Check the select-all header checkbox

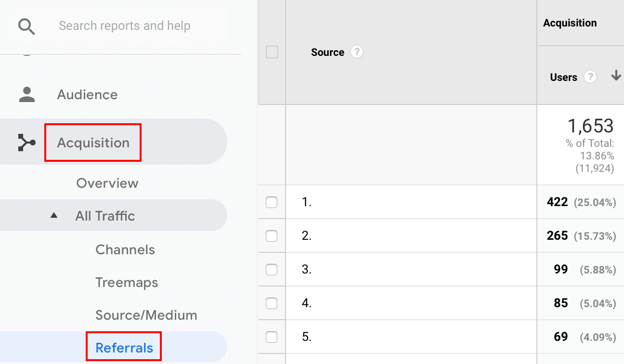pos(272,52)
